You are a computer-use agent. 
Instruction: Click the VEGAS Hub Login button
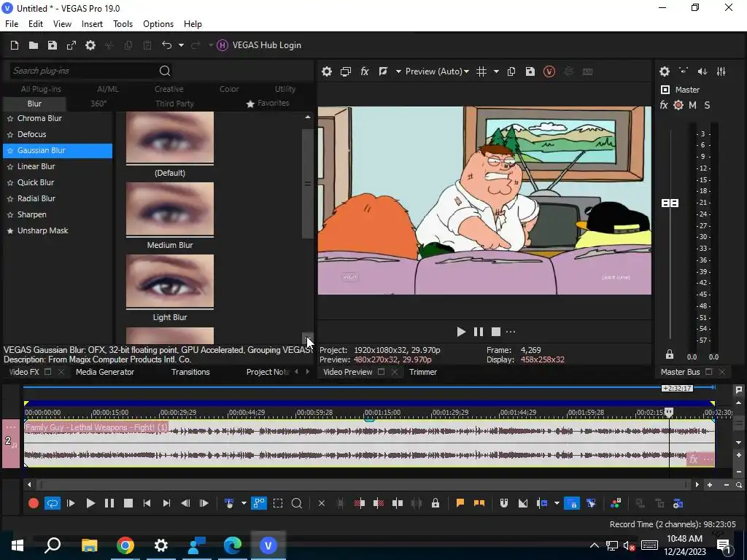[x=259, y=45]
